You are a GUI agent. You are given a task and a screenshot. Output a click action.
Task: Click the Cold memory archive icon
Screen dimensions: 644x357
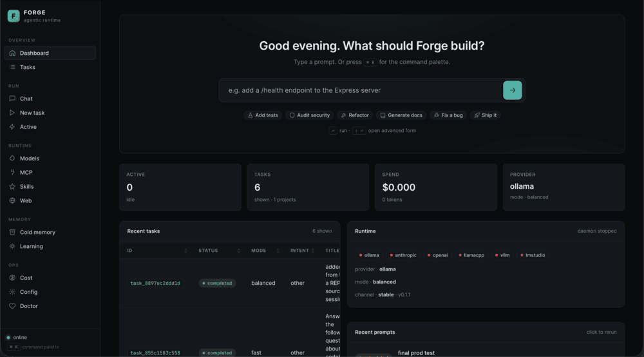tap(12, 232)
